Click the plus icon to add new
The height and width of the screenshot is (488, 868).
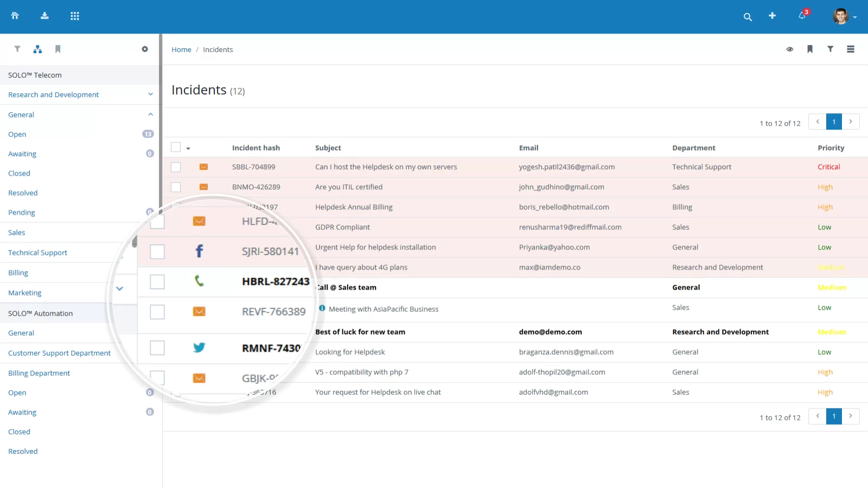(772, 16)
